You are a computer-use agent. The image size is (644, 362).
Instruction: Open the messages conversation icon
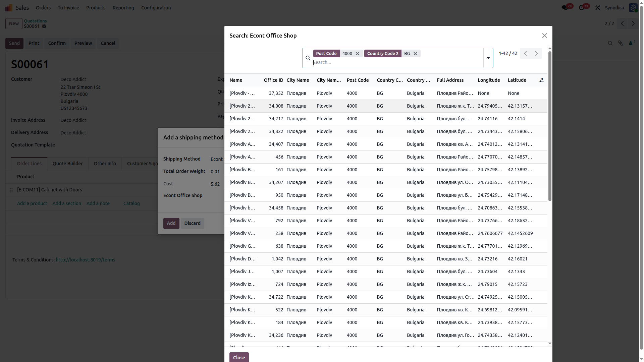pos(565,7)
